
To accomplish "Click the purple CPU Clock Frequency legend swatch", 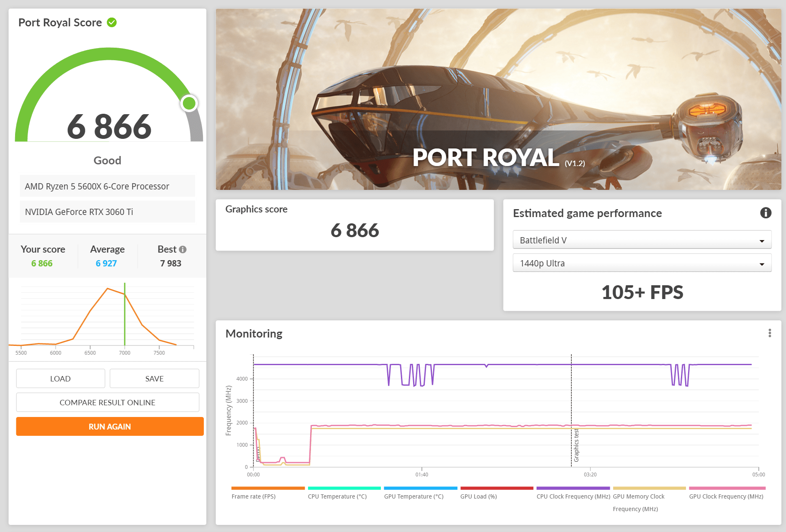I will [x=573, y=488].
